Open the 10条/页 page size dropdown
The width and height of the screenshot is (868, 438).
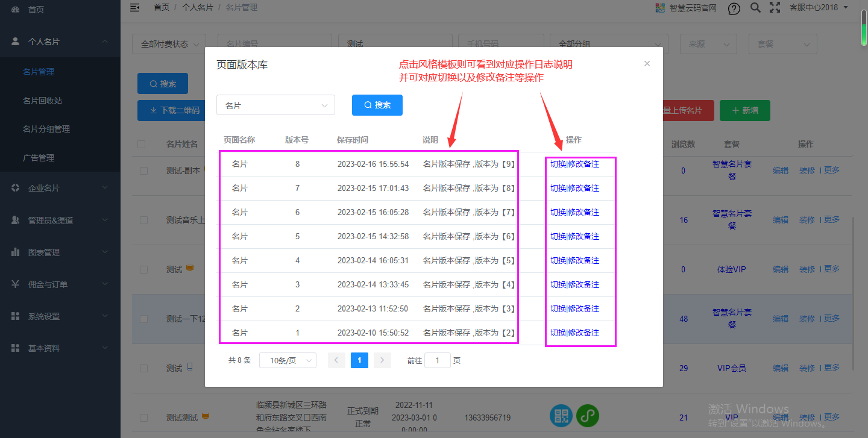click(288, 360)
